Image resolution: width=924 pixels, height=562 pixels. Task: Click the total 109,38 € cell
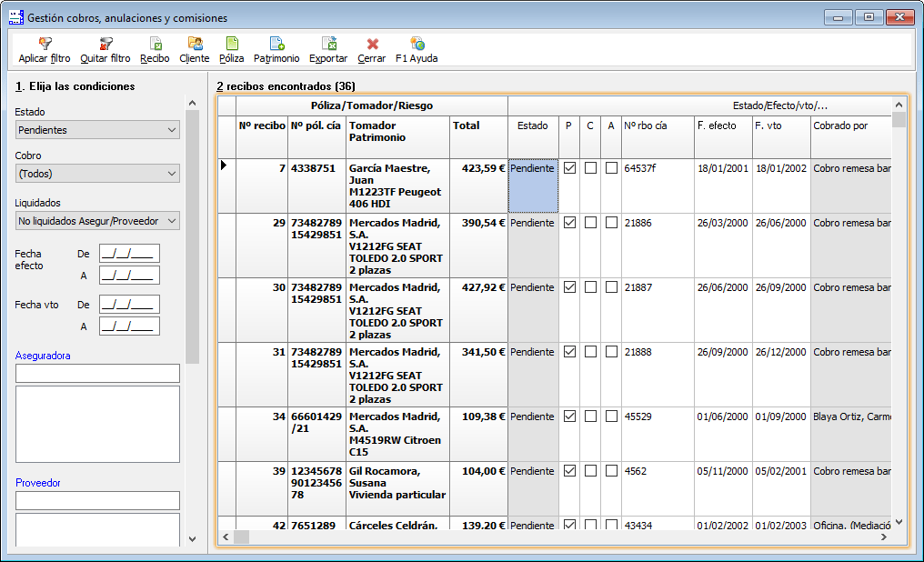click(x=478, y=434)
